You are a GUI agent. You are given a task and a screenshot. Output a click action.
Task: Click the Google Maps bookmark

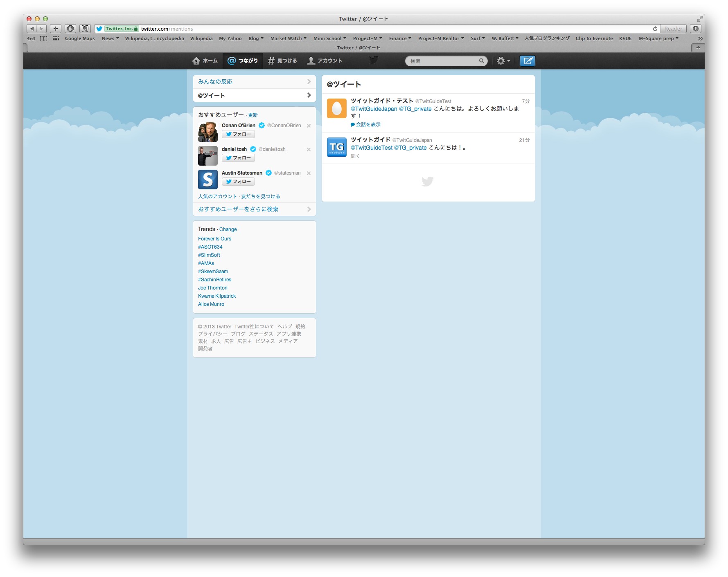(80, 38)
